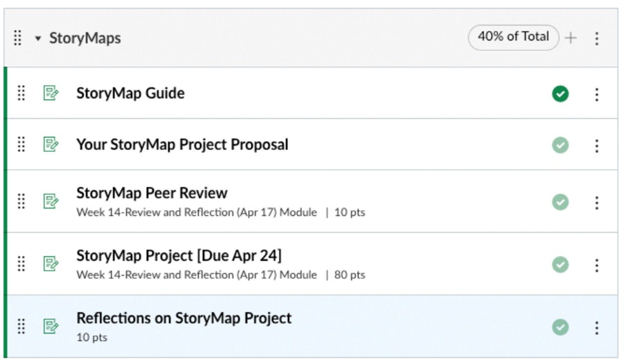Click Project Proposal drag handle

click(21, 144)
